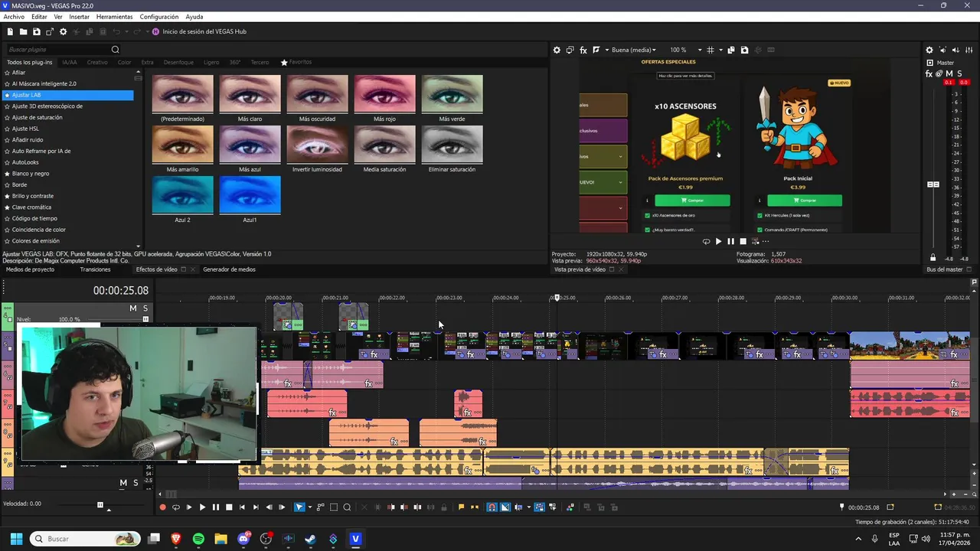Open video preview project settings gear
Viewport: 980px width, 551px height.
(x=557, y=50)
